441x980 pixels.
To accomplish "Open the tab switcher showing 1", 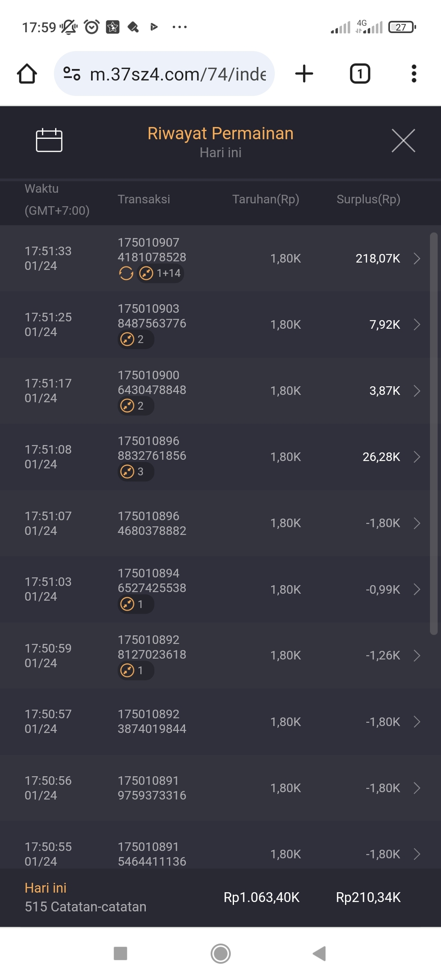I will pos(360,74).
